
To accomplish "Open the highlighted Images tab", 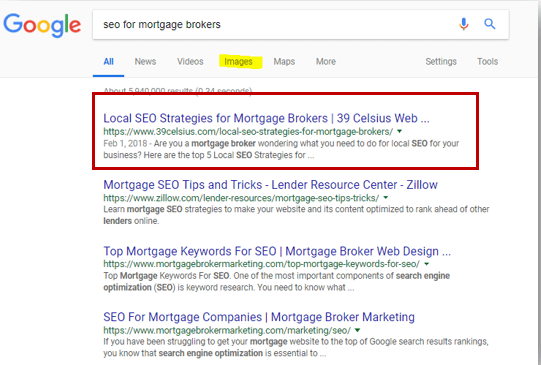I will [x=238, y=62].
